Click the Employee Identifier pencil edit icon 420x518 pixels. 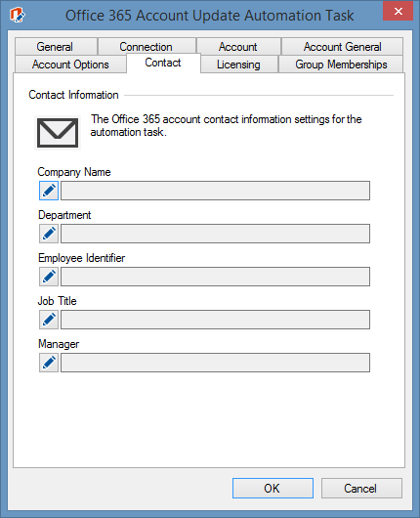point(49,277)
